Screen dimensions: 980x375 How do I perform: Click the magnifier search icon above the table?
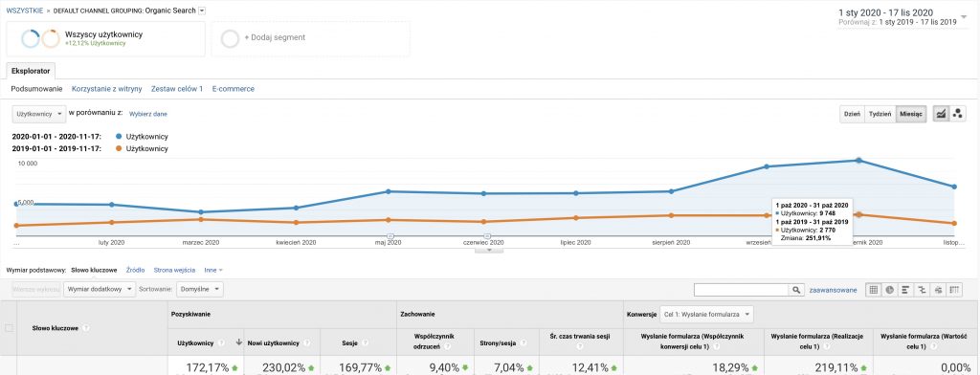pyautogui.click(x=796, y=290)
